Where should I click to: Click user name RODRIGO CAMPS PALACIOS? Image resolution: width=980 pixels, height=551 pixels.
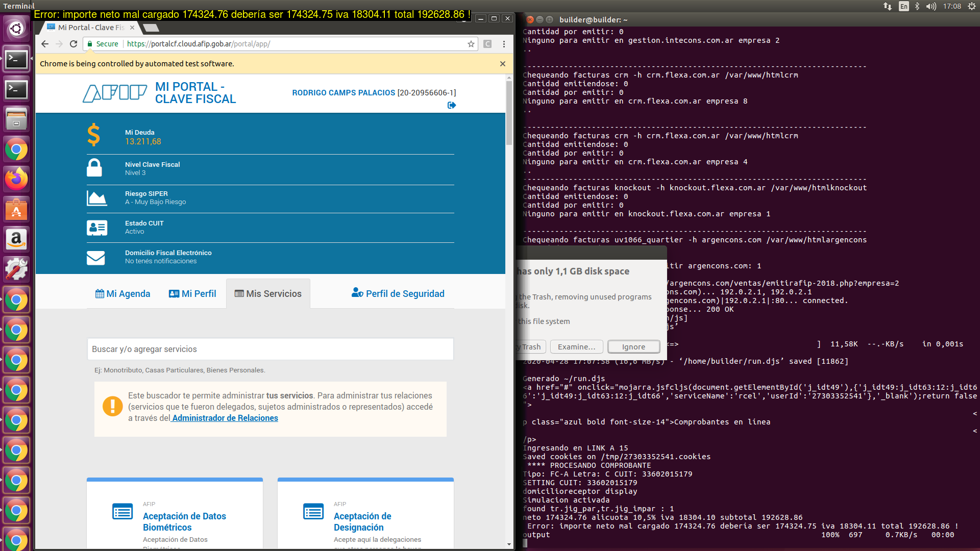(x=344, y=93)
